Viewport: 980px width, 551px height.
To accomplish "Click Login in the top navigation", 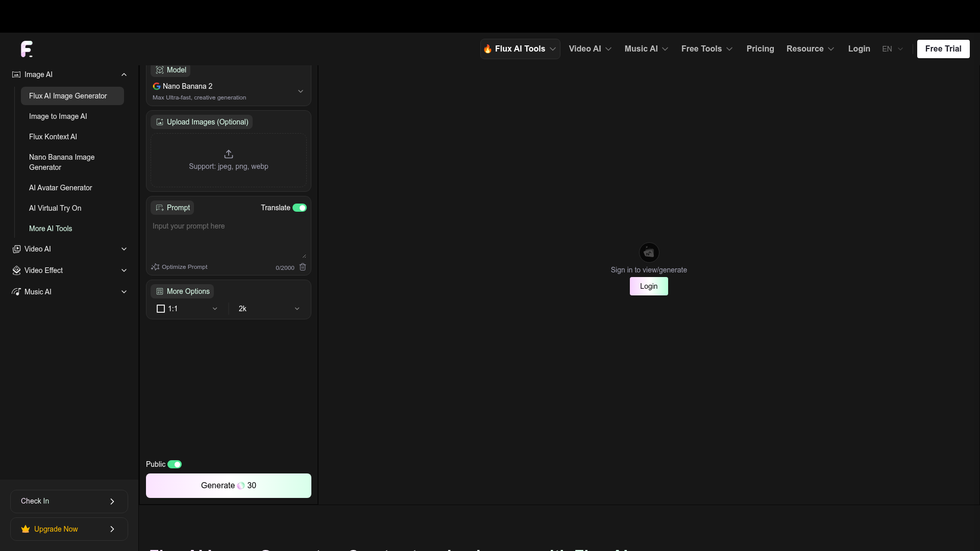I will [x=859, y=49].
